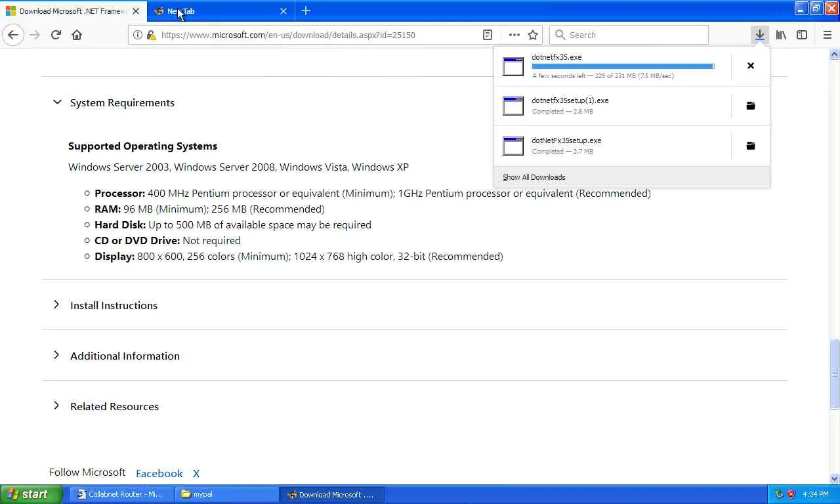
Task: Switch to the Download Microsoft .NET Framework tab
Action: [72, 11]
